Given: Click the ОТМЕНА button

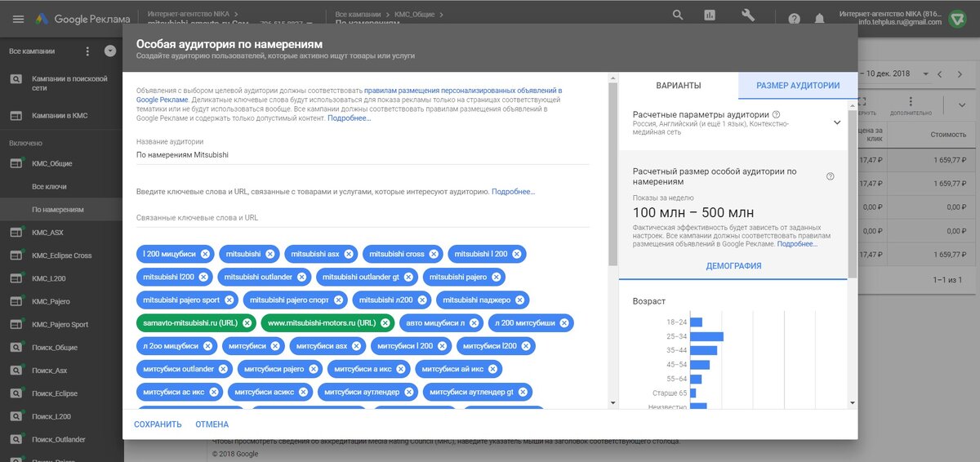Looking at the screenshot, I should (x=212, y=424).
